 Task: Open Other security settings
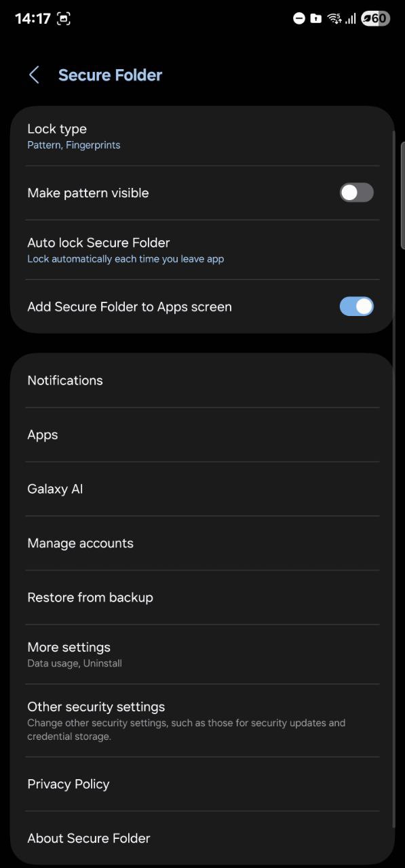(202, 721)
